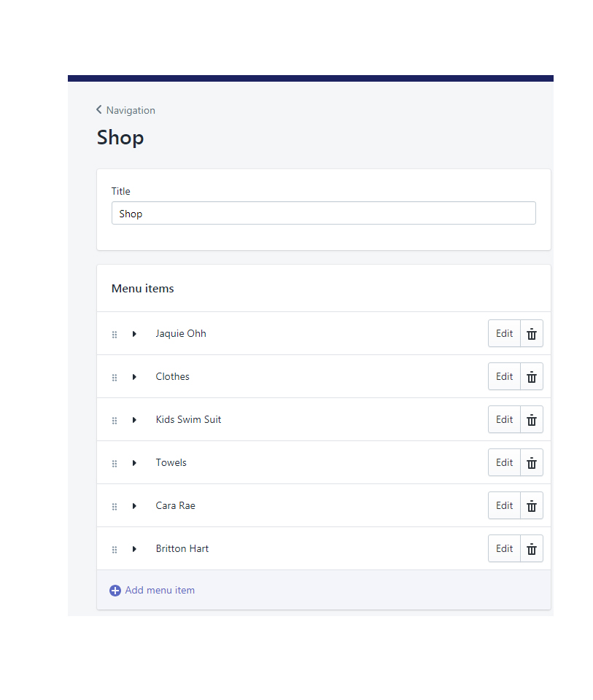
Task: Click plus icon for Add menu item
Action: point(115,591)
